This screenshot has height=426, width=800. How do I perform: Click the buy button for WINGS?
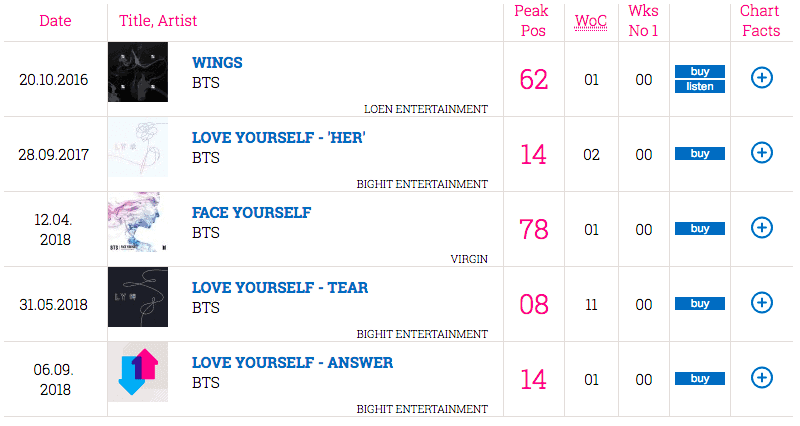tap(700, 71)
